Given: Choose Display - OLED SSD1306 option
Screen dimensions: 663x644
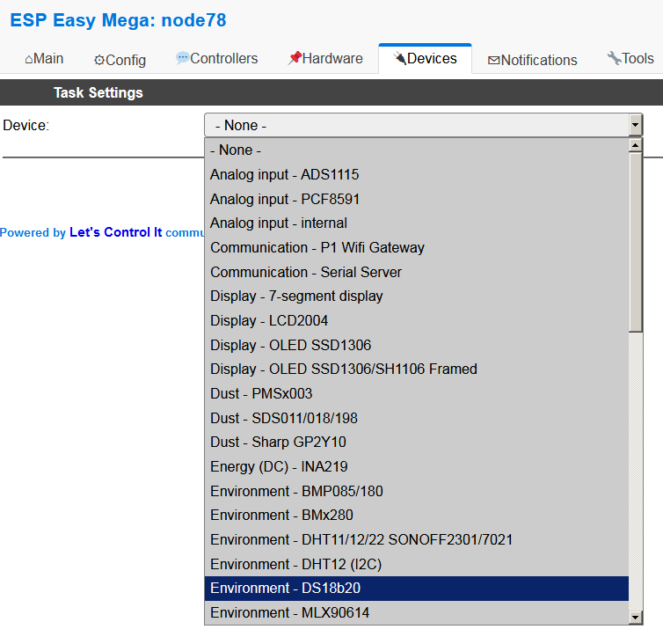Looking at the screenshot, I should [x=416, y=345].
